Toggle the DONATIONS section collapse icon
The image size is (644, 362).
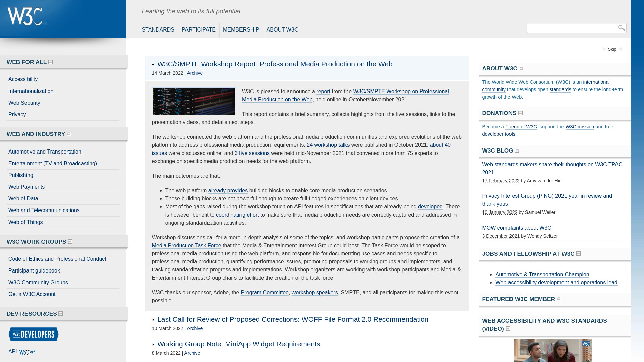tap(521, 113)
